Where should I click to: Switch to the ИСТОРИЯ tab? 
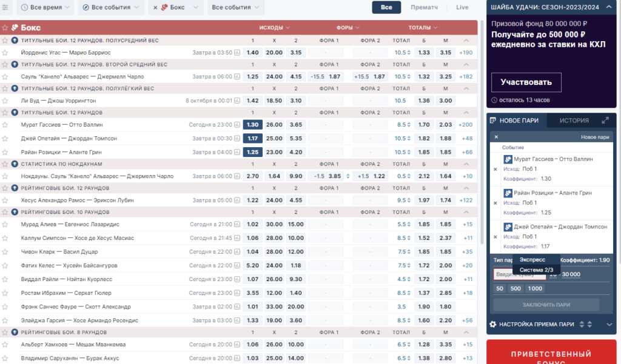[x=574, y=121]
